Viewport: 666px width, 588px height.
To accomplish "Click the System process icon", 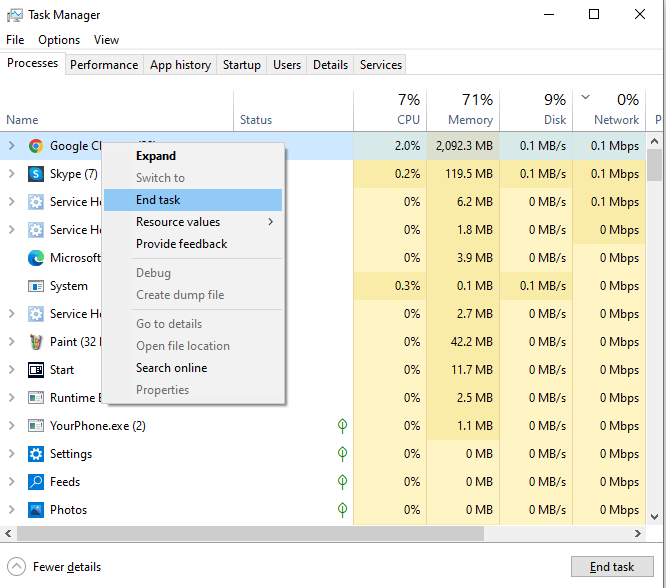I will [36, 286].
